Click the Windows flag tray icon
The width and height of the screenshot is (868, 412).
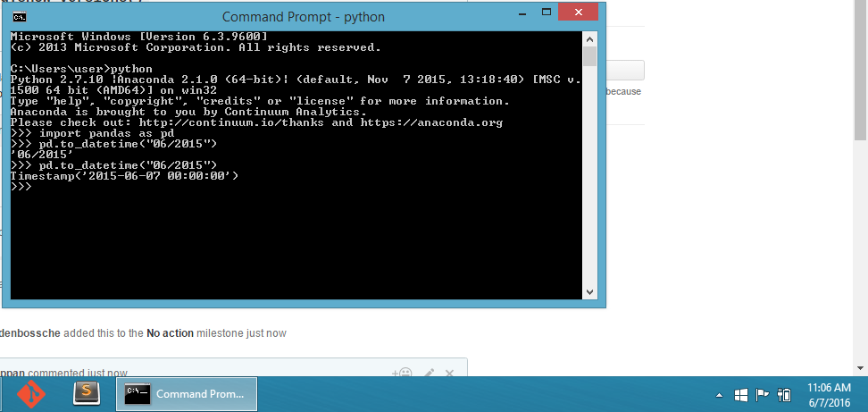(x=741, y=395)
